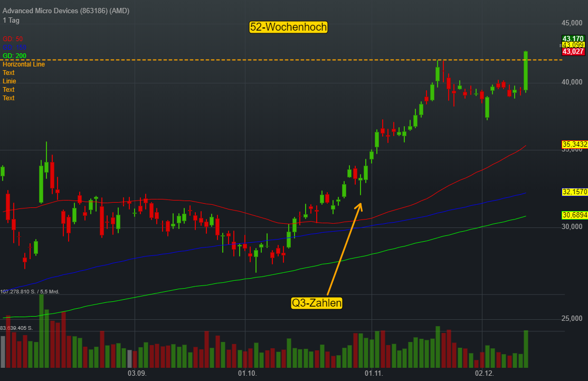Click the "Q3-Zahlen" annotation label
Screen dimensions: 588x381
[317, 302]
